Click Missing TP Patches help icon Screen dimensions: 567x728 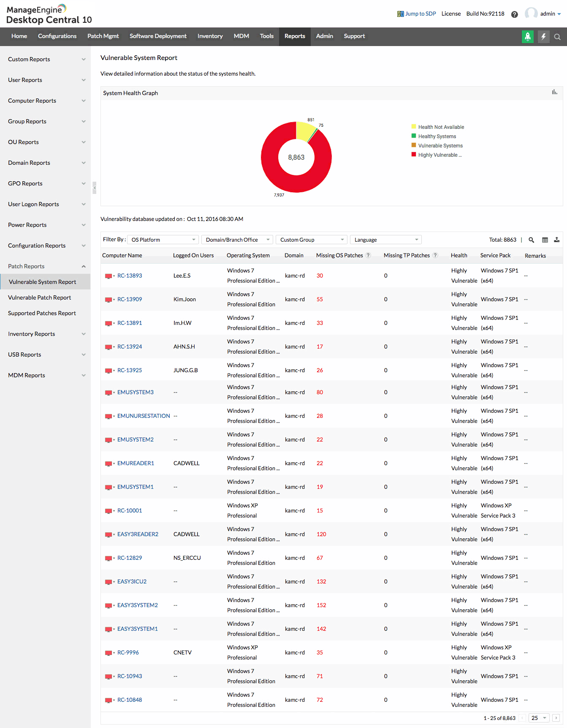coord(435,255)
